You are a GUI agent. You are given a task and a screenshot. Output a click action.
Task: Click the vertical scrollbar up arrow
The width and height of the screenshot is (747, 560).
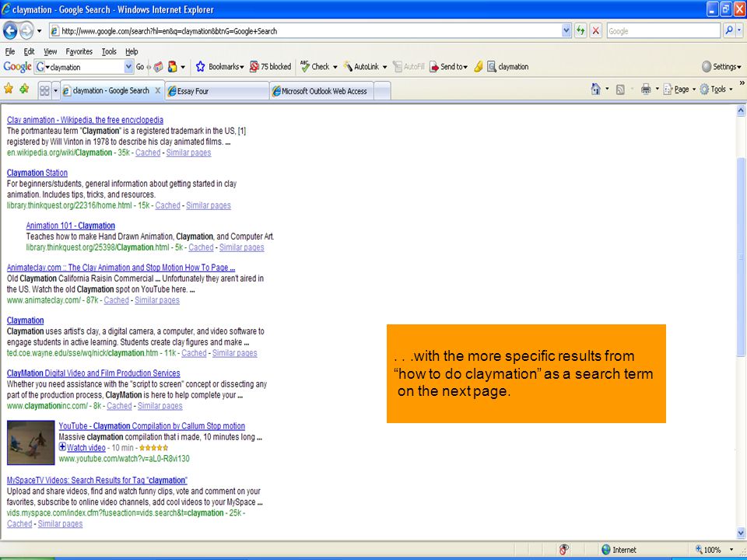tap(741, 111)
